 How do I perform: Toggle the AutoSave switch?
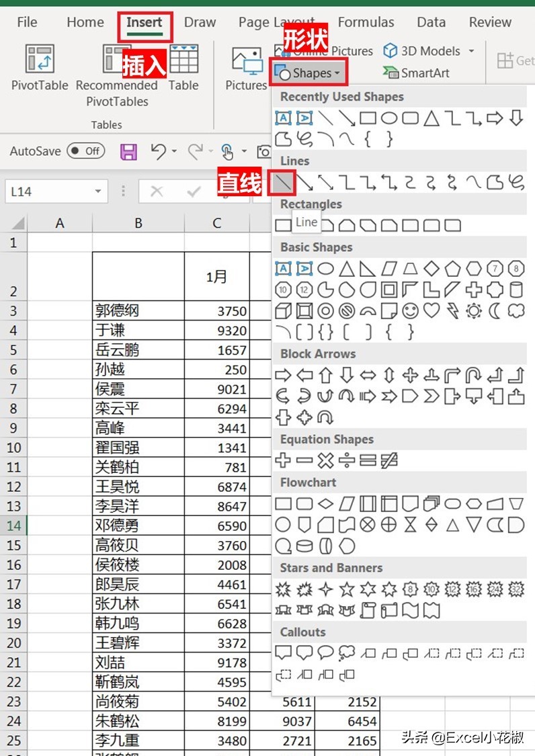point(86,151)
